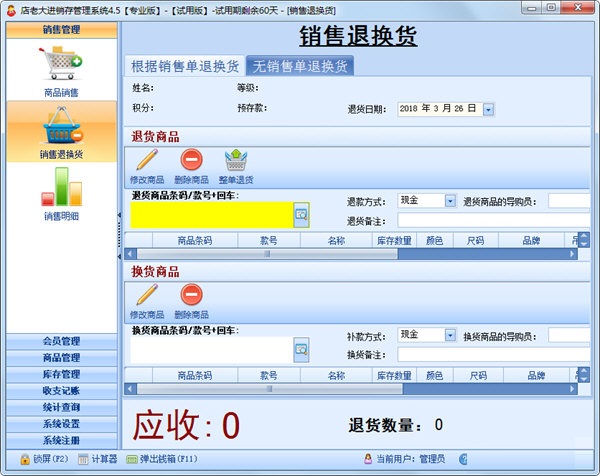Click 换货商品的导购员 input field

tap(569, 335)
